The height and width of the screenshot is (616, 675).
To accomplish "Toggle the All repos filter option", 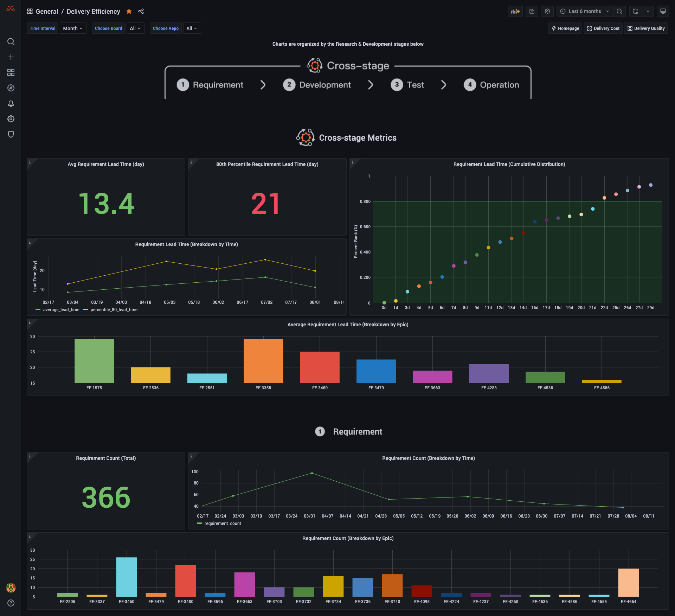I will [x=191, y=28].
